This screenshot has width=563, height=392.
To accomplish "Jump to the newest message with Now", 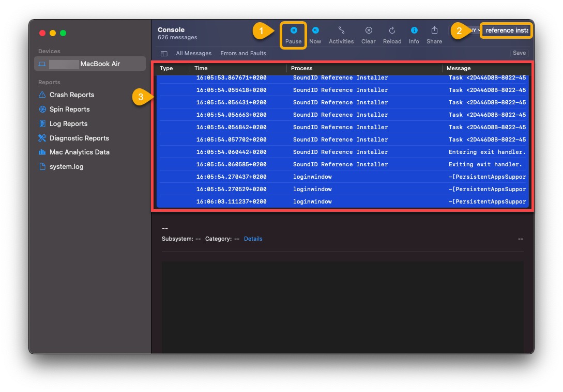I will 315,35.
